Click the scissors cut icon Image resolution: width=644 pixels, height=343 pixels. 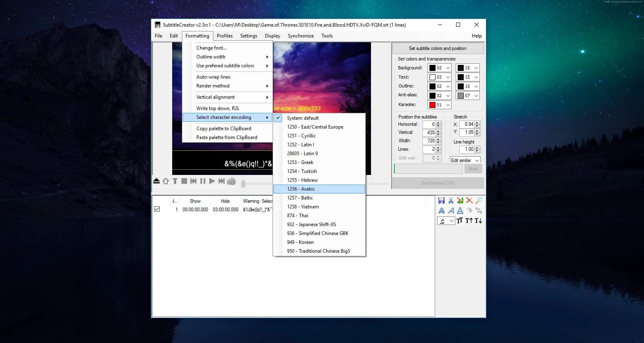451,200
